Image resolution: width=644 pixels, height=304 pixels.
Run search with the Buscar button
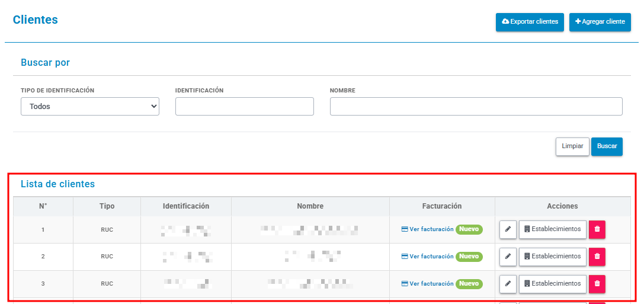click(607, 146)
